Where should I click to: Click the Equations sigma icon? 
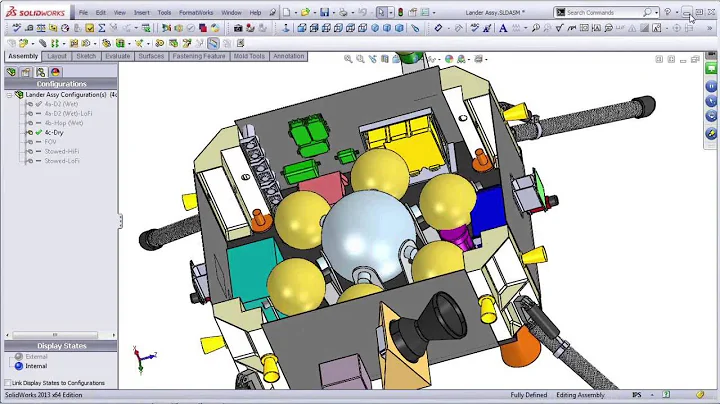click(101, 28)
